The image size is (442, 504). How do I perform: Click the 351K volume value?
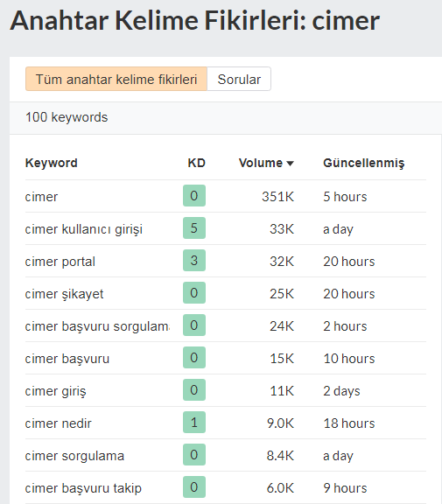pos(277,197)
